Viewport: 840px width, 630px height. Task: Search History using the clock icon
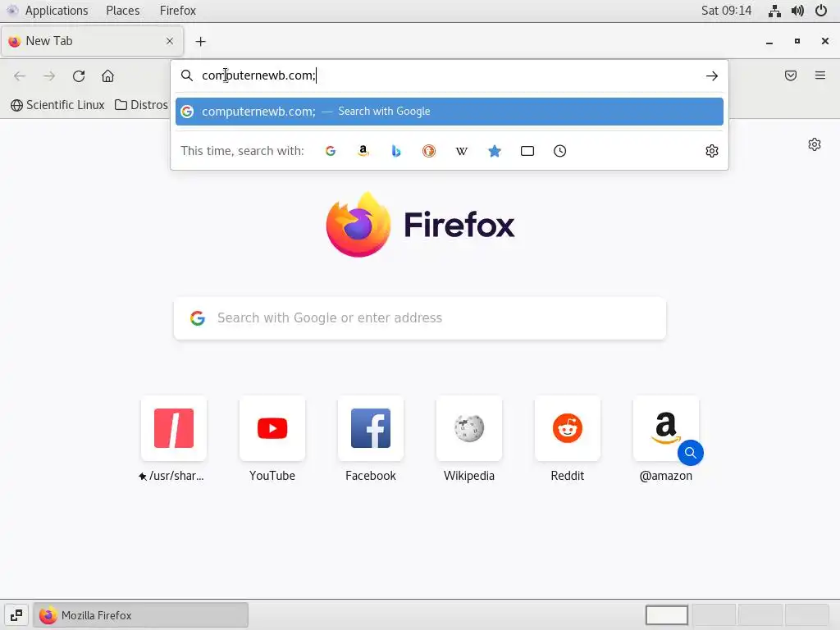[559, 151]
